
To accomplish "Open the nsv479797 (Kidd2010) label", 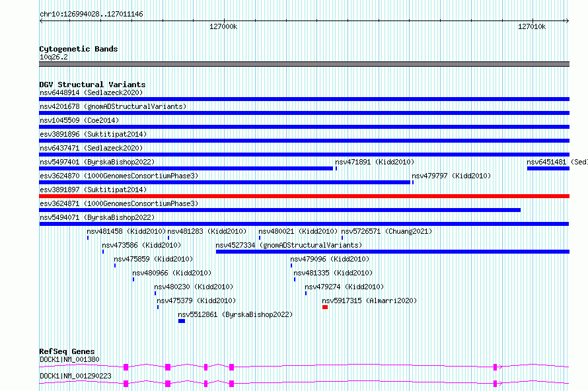I will (451, 176).
